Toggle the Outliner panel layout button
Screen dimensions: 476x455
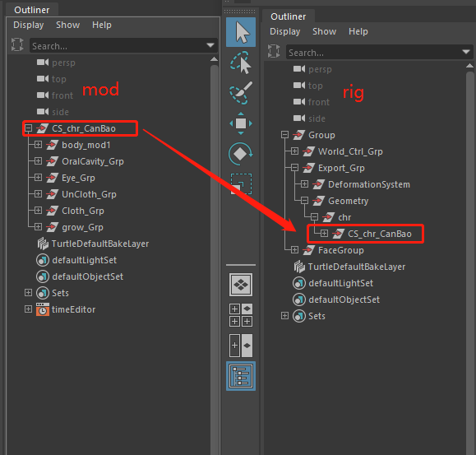click(241, 376)
